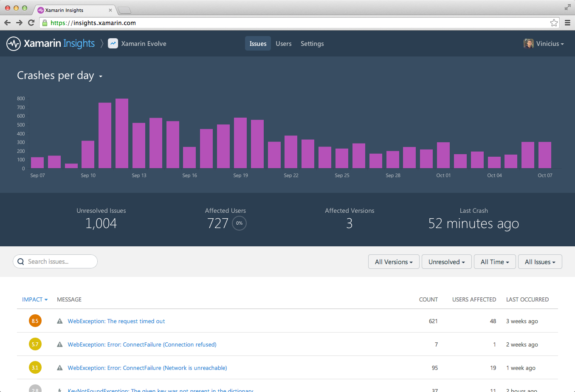The width and height of the screenshot is (575, 392).
Task: Open WebException request timed out issue
Action: pos(116,321)
